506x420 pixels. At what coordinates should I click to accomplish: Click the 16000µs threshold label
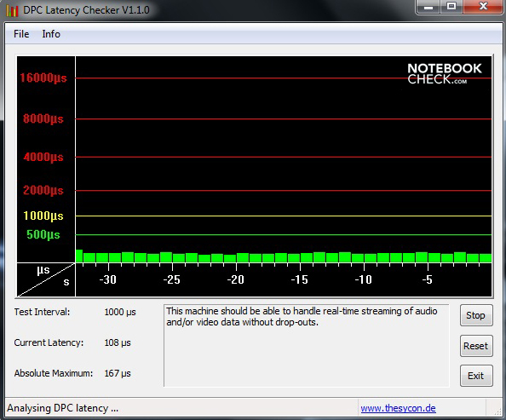click(x=43, y=78)
